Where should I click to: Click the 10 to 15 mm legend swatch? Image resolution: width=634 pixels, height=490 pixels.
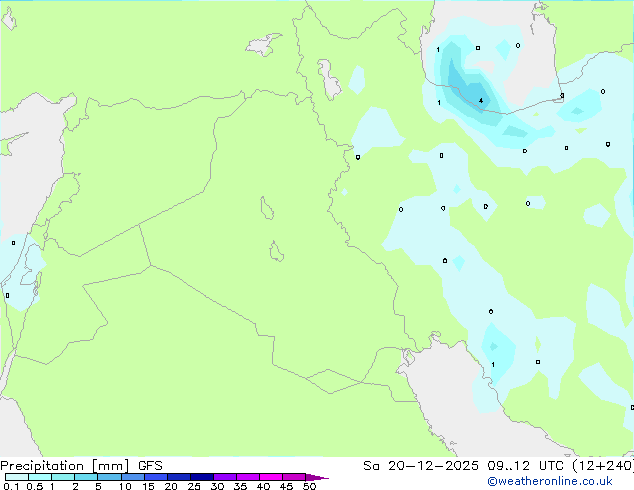132,477
